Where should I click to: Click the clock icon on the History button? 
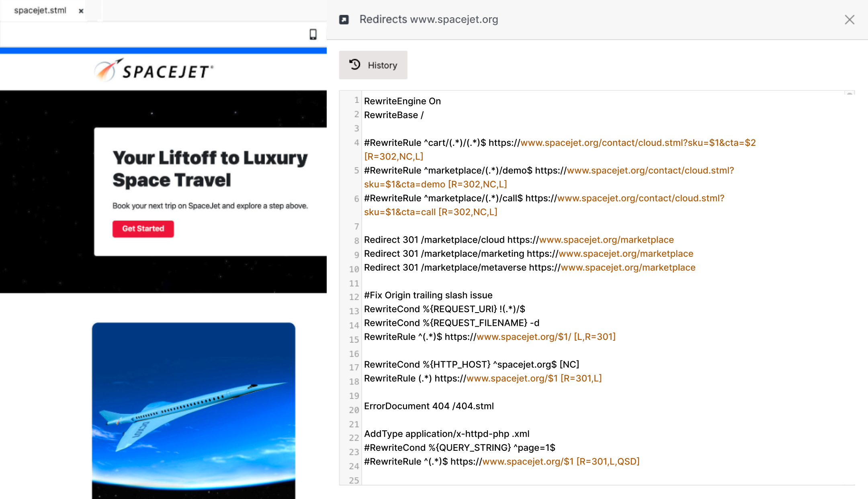pyautogui.click(x=355, y=65)
